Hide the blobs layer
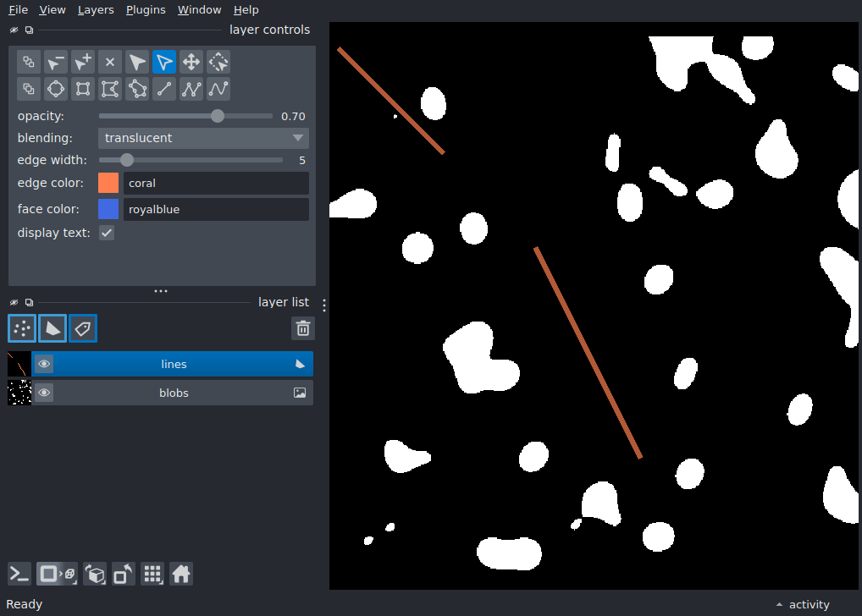The height and width of the screenshot is (616, 862). pyautogui.click(x=44, y=393)
